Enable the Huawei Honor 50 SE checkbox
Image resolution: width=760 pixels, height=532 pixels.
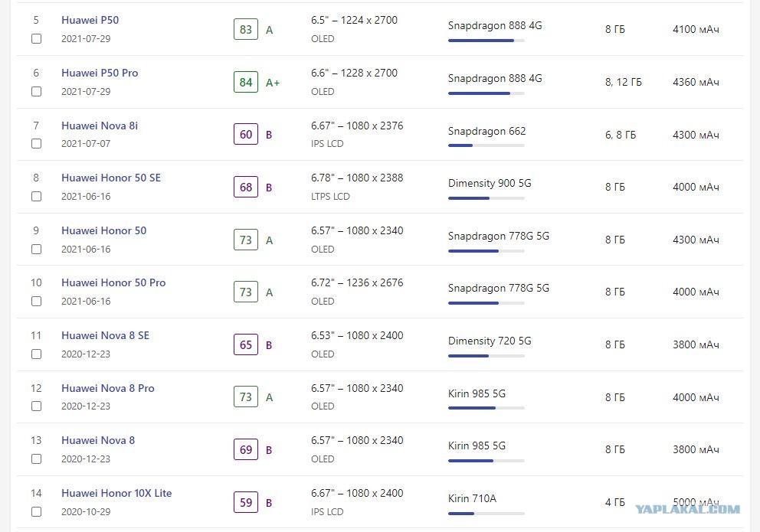[36, 197]
